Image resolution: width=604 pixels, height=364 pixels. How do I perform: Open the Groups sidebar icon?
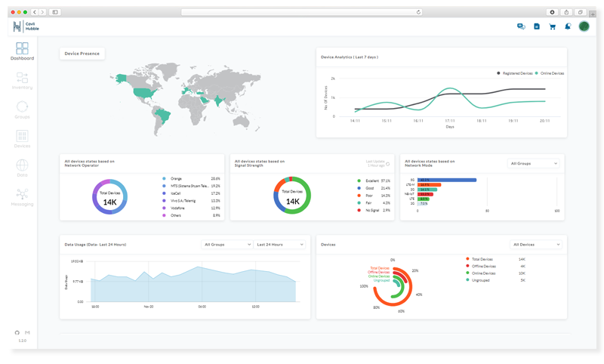(x=22, y=109)
